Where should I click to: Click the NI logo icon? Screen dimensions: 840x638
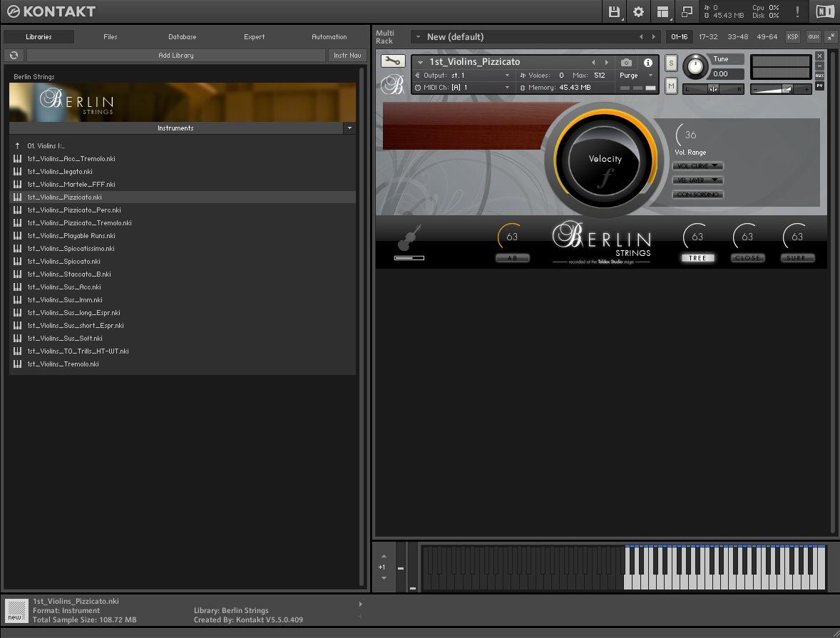(825, 12)
